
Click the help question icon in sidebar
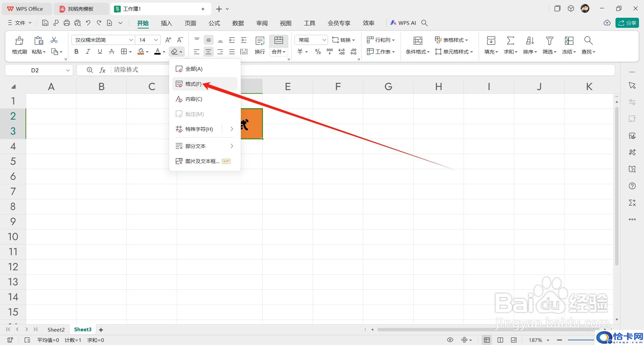(632, 186)
